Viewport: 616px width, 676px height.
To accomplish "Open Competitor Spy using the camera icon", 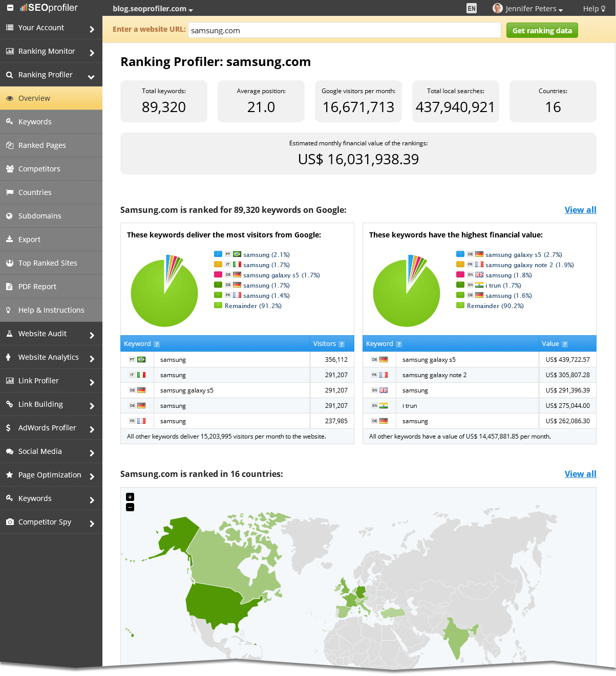I will (9, 521).
